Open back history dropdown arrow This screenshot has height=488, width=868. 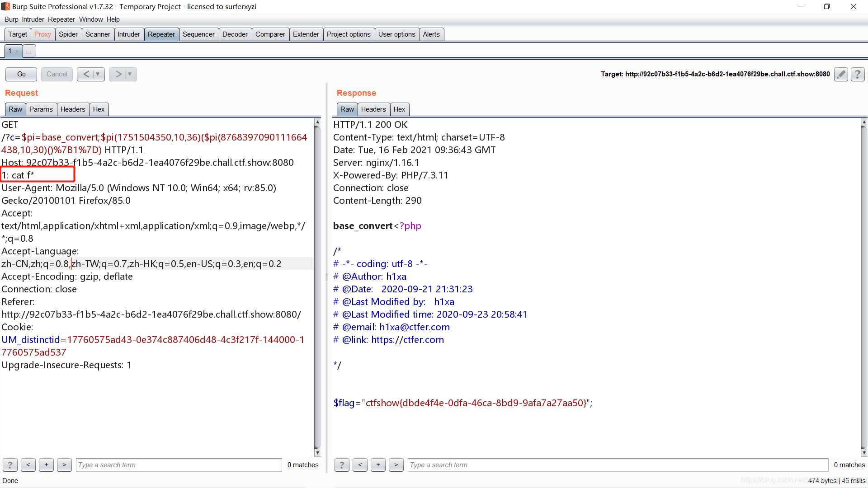tap(98, 74)
